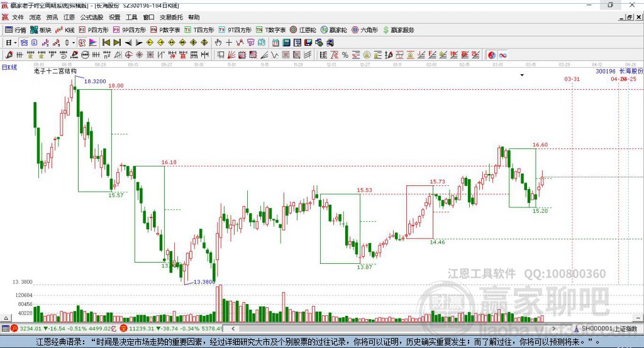Switch to the K线 candlestick chart

coord(65,30)
